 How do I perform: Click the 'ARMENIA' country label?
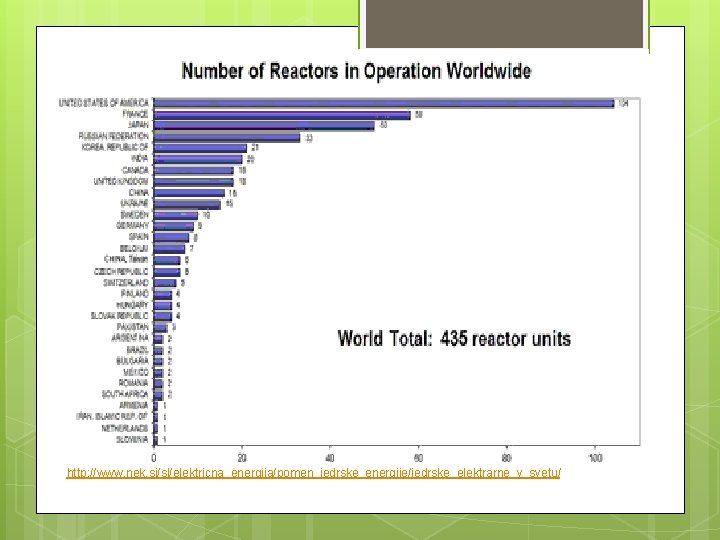pos(134,405)
